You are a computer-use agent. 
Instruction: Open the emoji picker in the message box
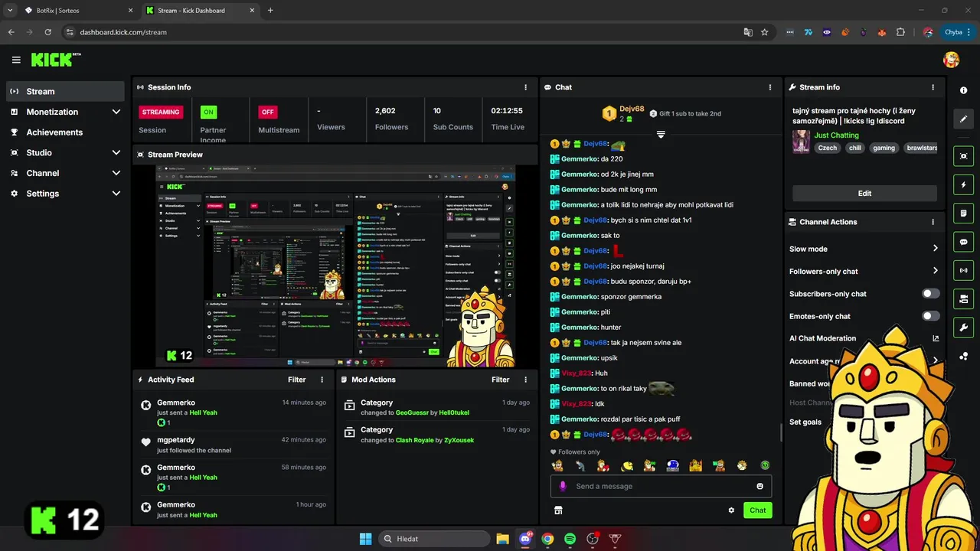pyautogui.click(x=759, y=486)
